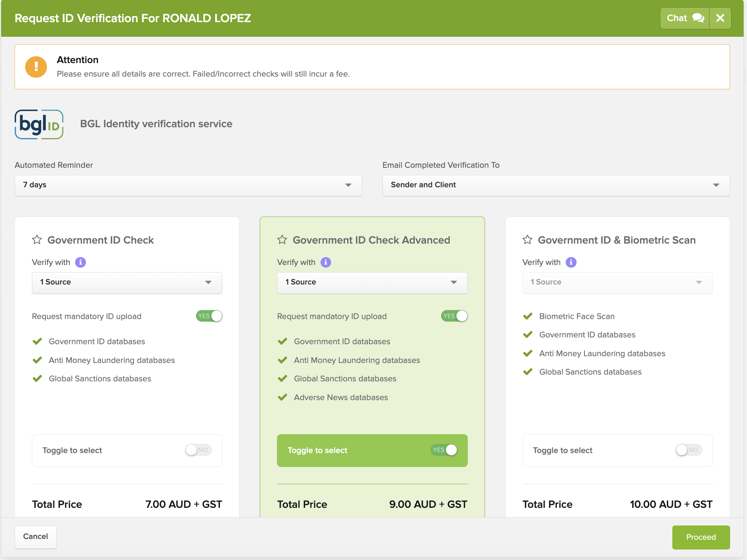747x560 pixels.
Task: Click Verify with info icon in Check Advanced
Action: [326, 262]
